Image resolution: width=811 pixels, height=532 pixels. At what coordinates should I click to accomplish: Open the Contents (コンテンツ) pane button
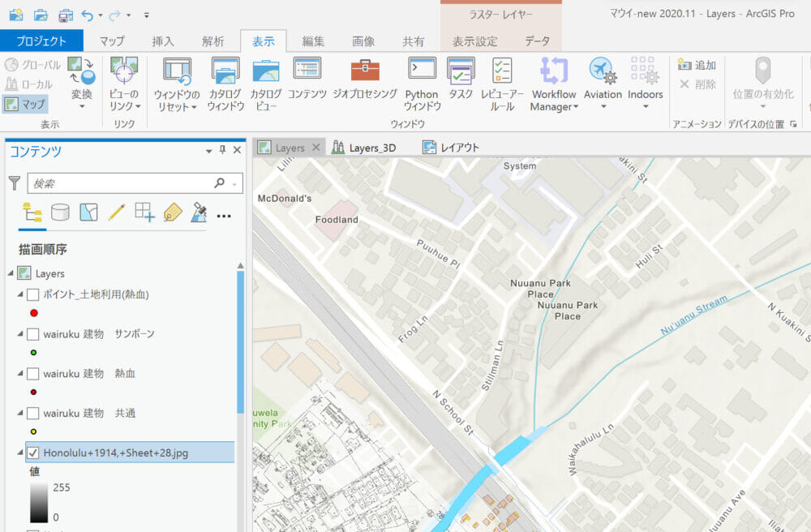point(307,79)
